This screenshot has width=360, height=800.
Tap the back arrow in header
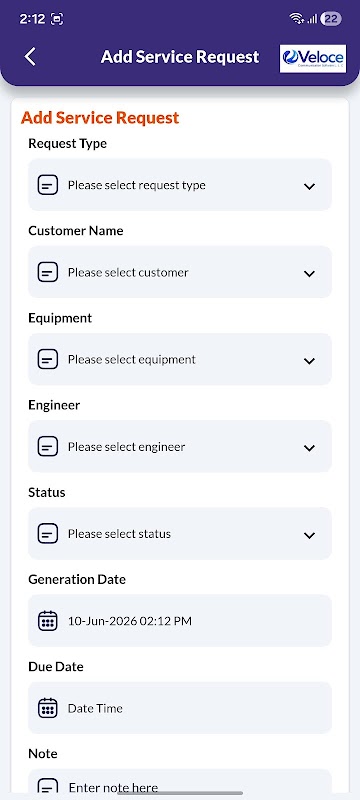click(x=30, y=57)
